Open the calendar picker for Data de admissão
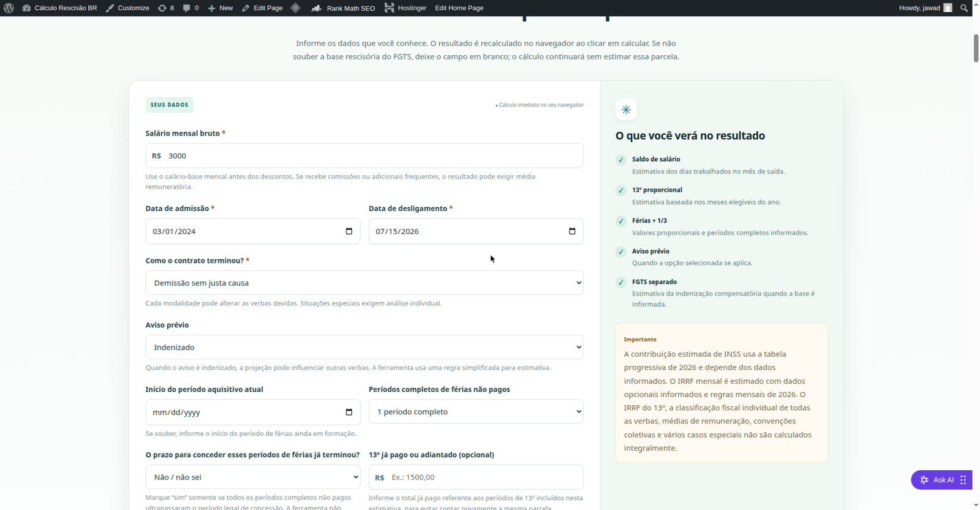980x510 pixels. click(349, 231)
